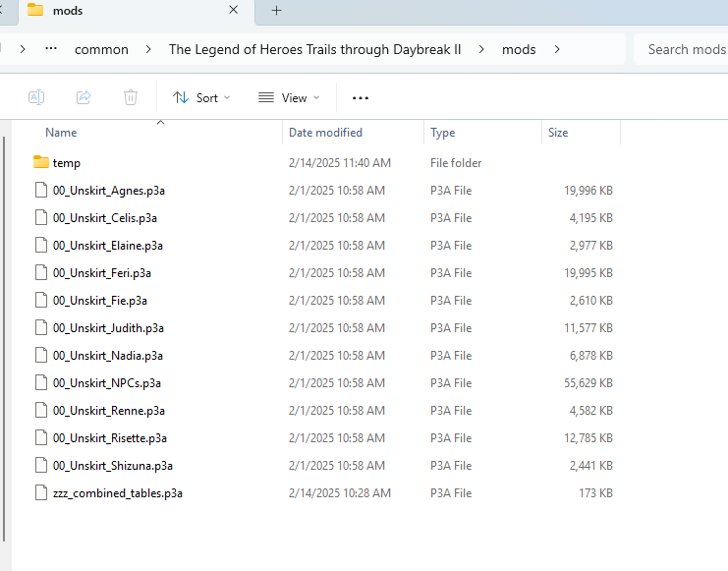The width and height of the screenshot is (728, 571).
Task: Click the Delete trash icon
Action: [131, 97]
